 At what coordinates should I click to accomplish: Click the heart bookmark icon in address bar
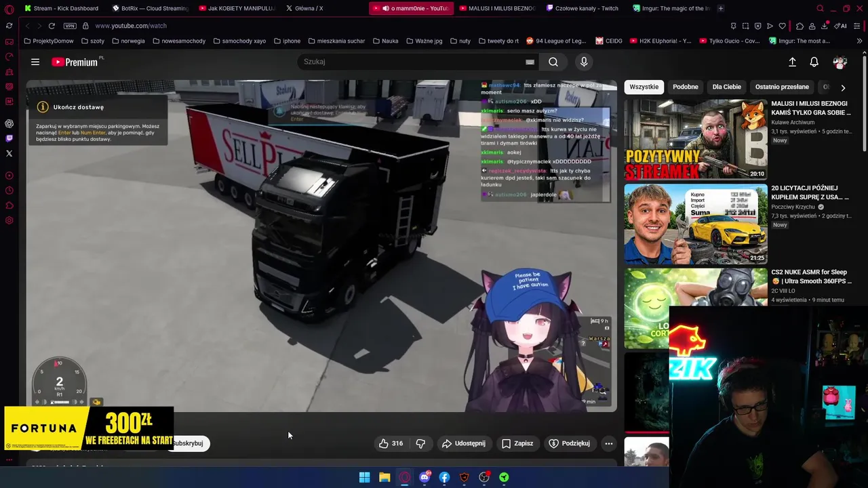(782, 26)
